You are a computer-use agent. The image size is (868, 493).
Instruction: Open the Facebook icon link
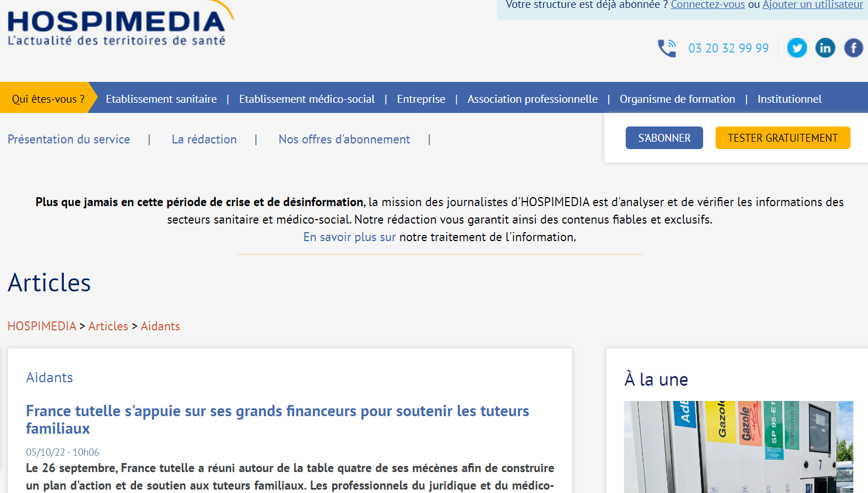[x=853, y=48]
